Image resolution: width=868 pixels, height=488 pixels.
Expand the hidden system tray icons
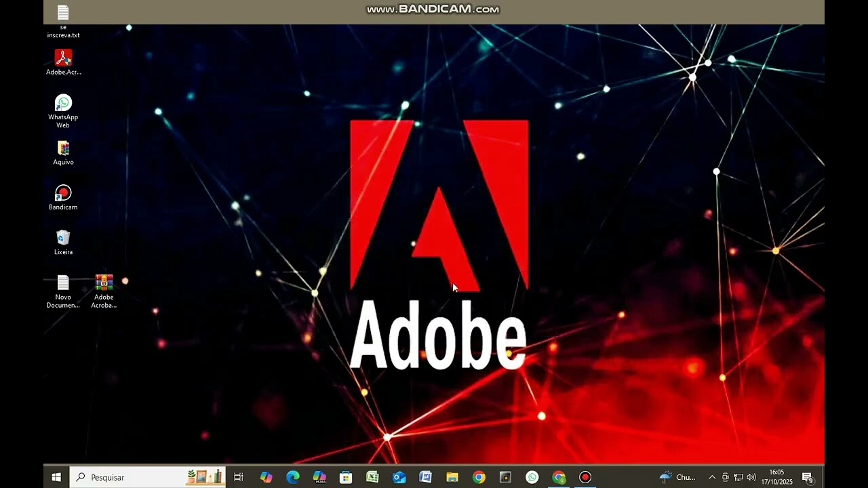click(712, 477)
